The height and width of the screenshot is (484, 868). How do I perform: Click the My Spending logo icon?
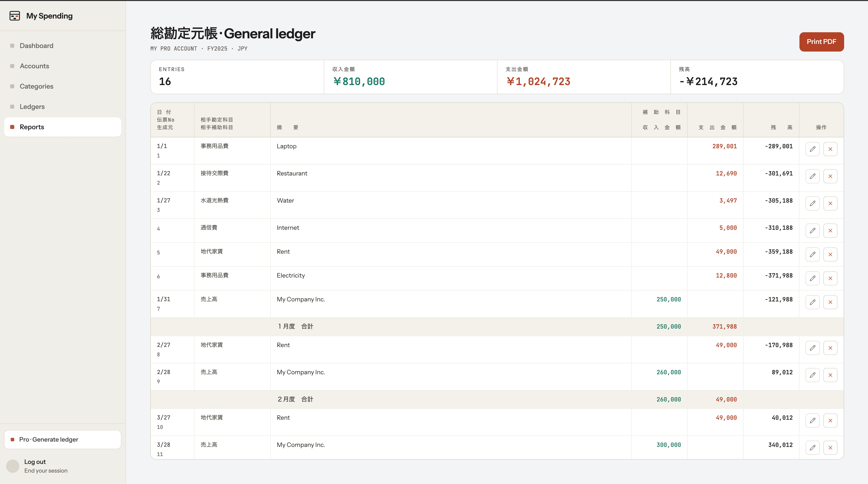coord(14,16)
